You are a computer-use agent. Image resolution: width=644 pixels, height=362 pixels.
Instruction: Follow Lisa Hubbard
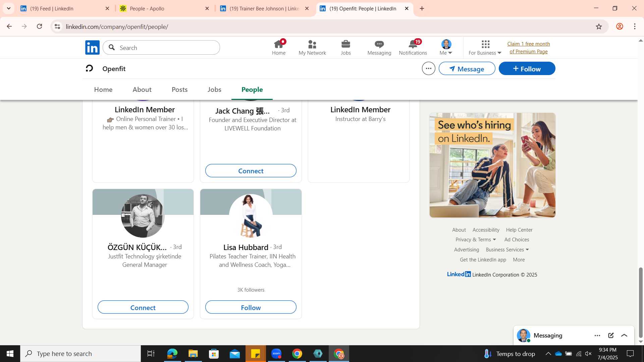pos(251,307)
